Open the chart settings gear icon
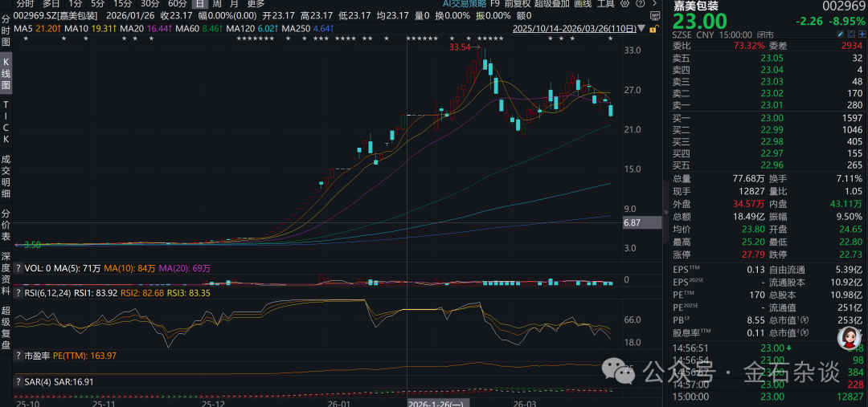Viewport: 868px width, 407px height. pyautogui.click(x=625, y=3)
